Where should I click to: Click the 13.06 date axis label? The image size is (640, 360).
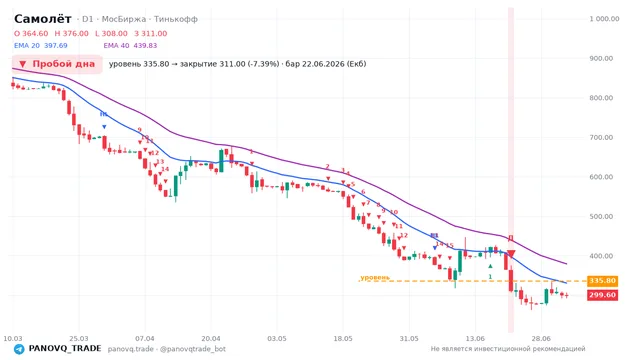pyautogui.click(x=475, y=339)
